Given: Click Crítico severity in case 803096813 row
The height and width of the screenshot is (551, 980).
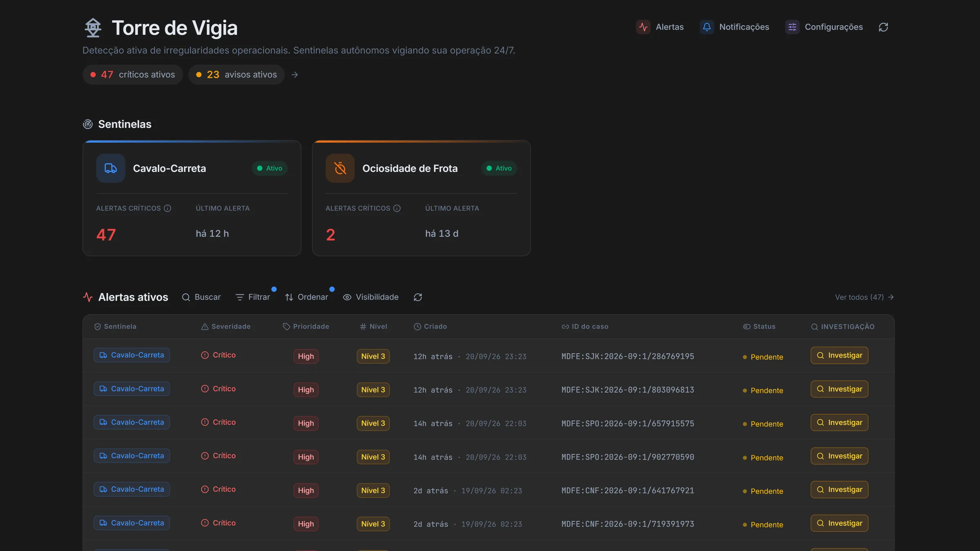Looking at the screenshot, I should pos(218,389).
